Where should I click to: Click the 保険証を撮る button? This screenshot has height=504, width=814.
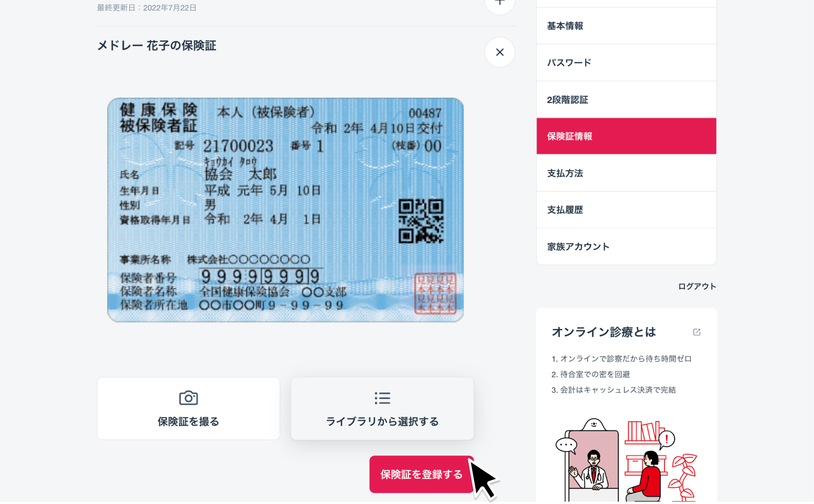point(188,408)
